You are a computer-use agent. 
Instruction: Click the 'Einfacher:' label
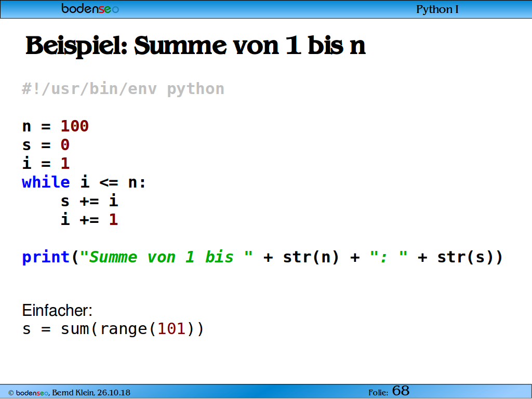(57, 311)
